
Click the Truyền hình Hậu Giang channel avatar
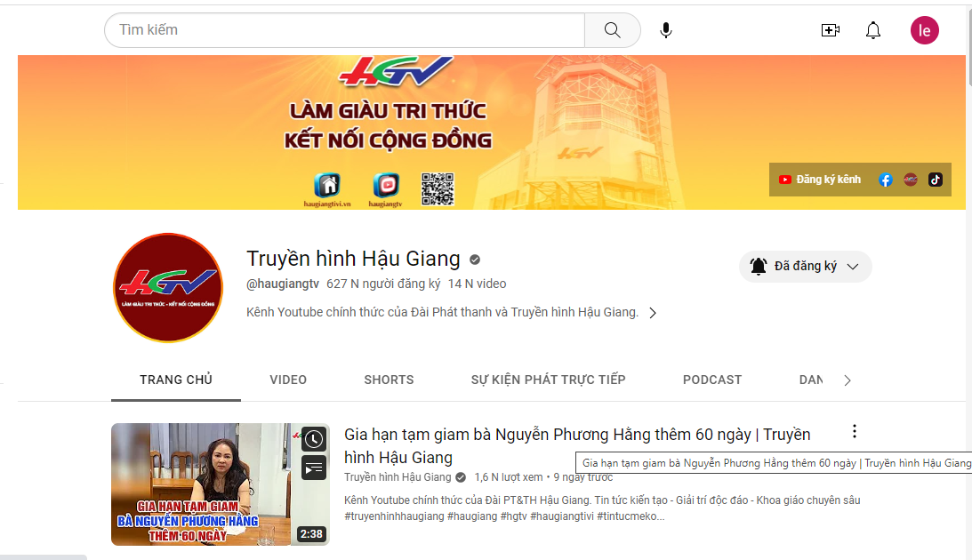click(x=168, y=287)
